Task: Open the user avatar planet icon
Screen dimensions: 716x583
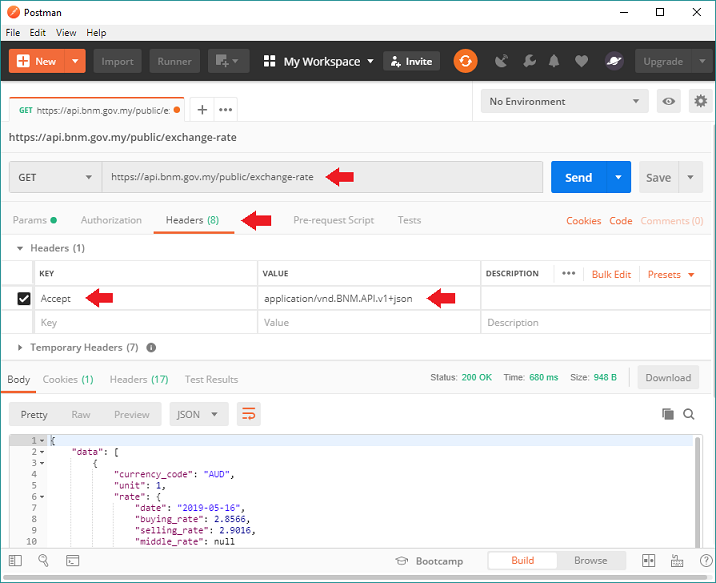Action: pos(614,61)
